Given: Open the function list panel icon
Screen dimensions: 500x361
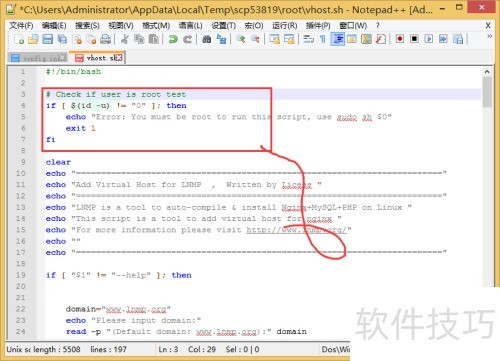Looking at the screenshot, I should pos(381,39).
